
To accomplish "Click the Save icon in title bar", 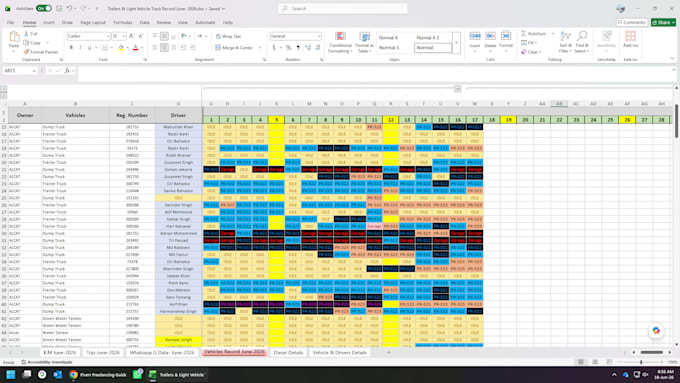I will click(59, 8).
